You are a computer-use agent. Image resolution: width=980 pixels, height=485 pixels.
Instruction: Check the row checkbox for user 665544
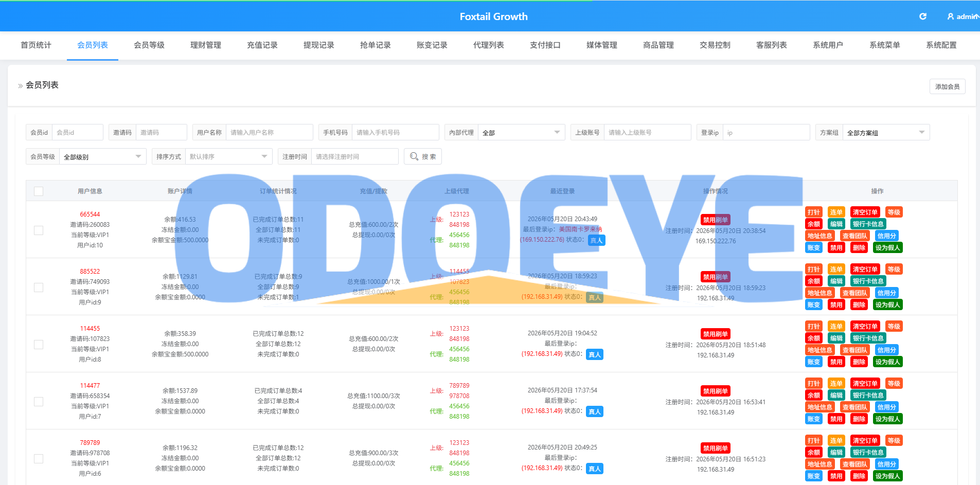pyautogui.click(x=39, y=230)
